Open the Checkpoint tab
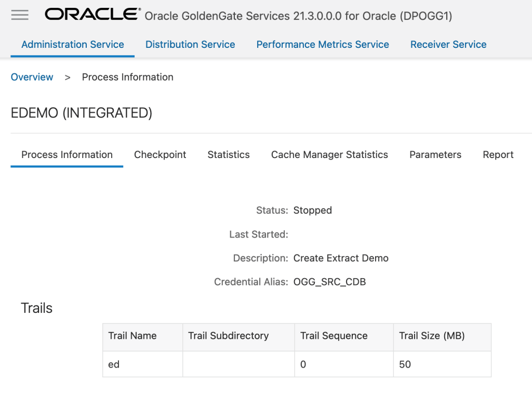Viewport: 532px width, 394px height. click(x=160, y=155)
